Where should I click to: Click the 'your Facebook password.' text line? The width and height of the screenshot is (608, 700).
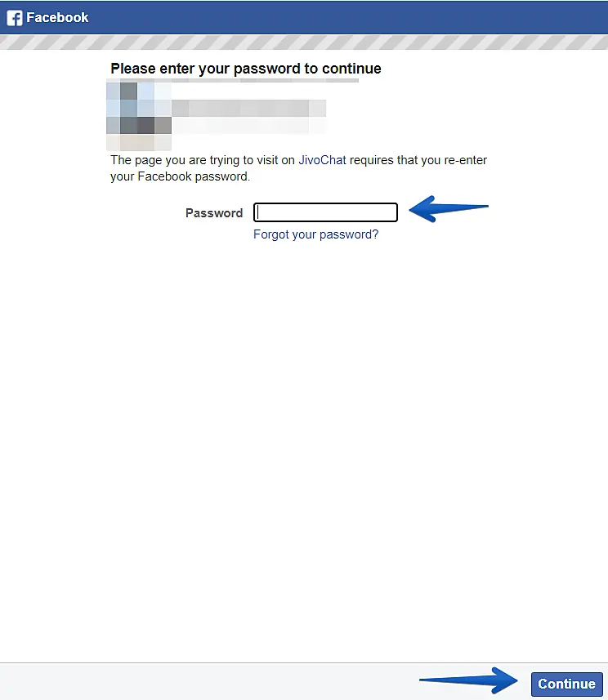180,176
